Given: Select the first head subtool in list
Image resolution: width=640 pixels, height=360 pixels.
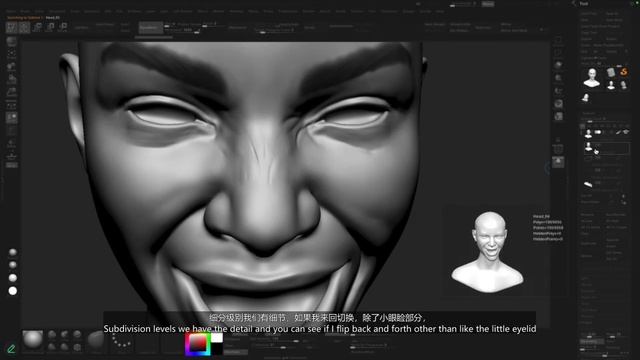Looking at the screenshot, I should coord(588,133).
